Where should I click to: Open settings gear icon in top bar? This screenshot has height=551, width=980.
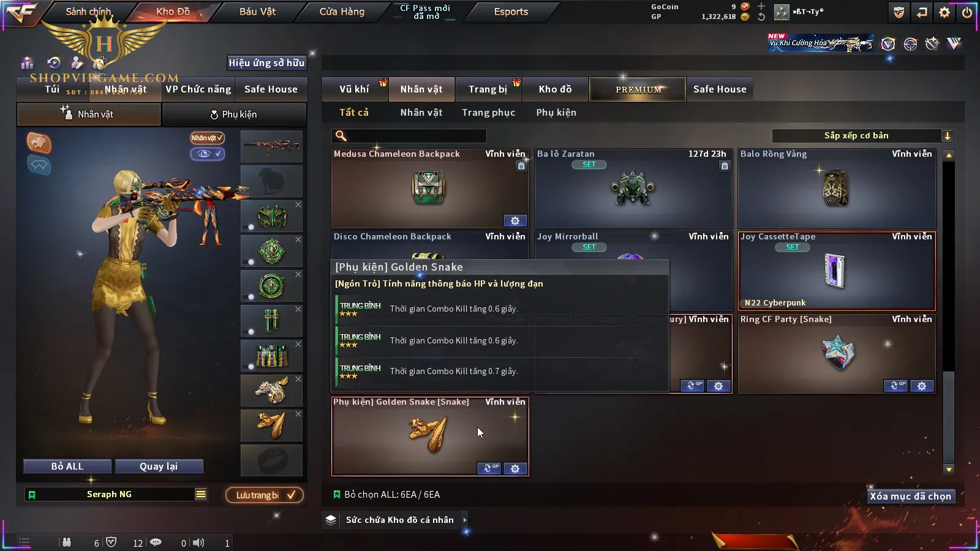click(944, 12)
